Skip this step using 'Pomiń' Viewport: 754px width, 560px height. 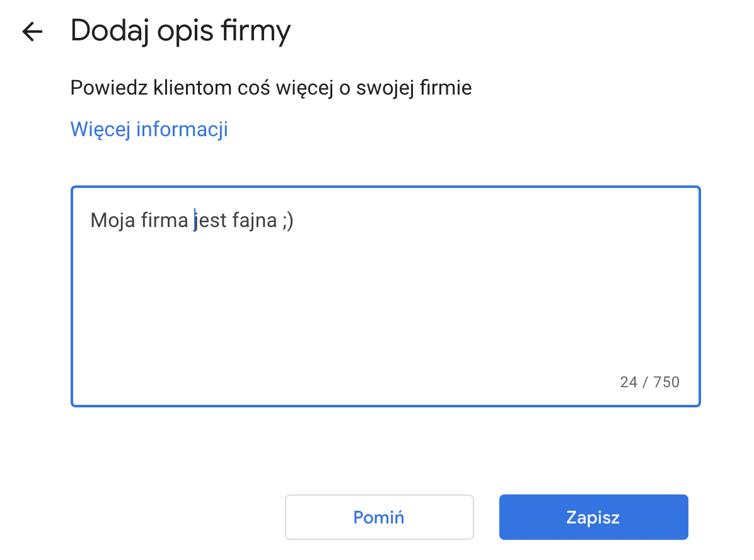(x=379, y=516)
